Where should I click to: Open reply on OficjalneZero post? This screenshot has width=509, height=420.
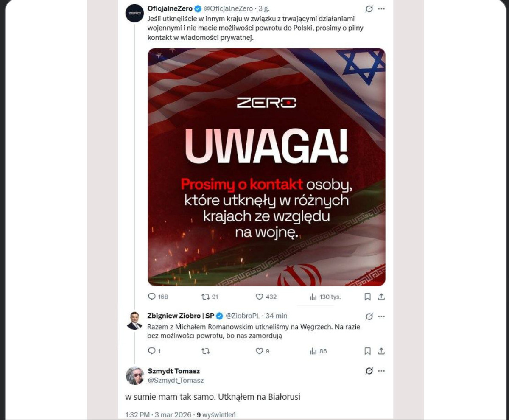[x=158, y=297]
